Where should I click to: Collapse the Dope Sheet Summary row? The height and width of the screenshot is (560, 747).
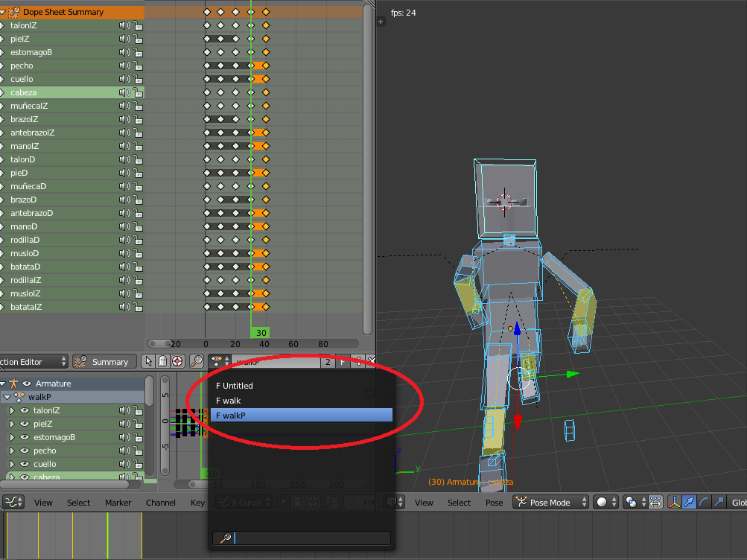[x=3, y=12]
